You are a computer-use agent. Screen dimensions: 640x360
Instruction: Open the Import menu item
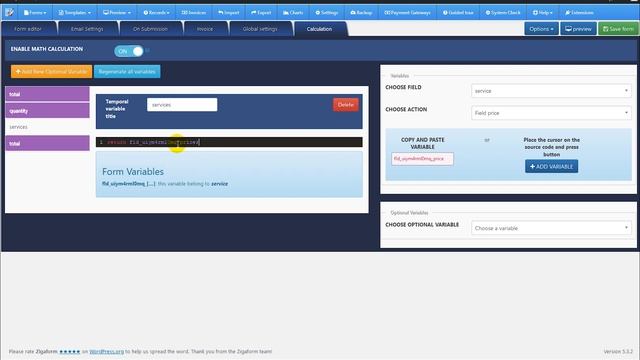pos(229,13)
